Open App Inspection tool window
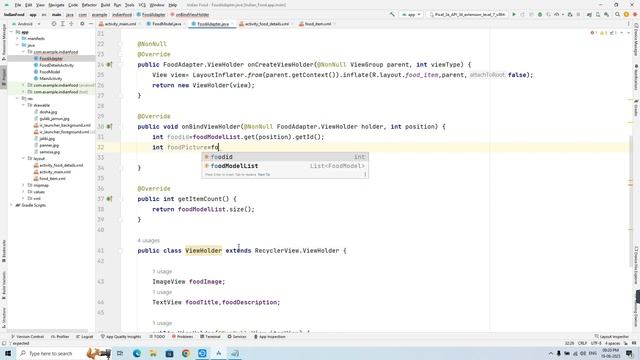Image resolution: width=640 pixels, height=360 pixels. [x=270, y=337]
